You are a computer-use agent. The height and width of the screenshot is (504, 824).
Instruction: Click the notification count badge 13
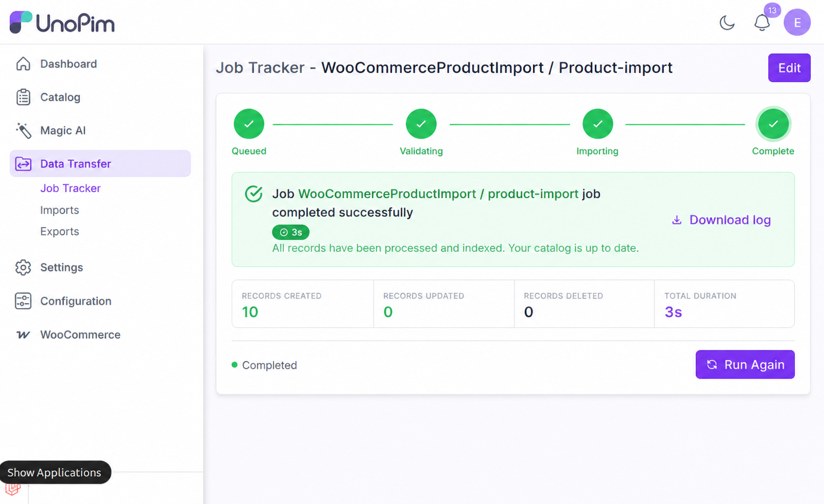coord(772,10)
